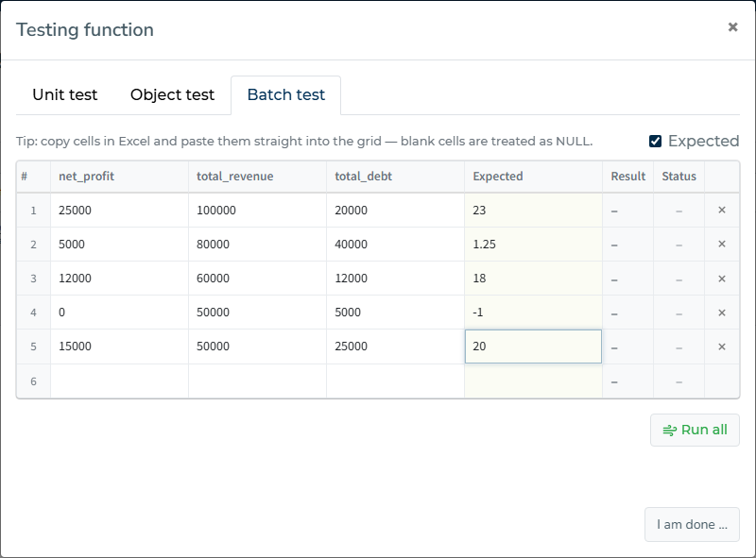Viewport: 756px width, 558px height.
Task: Select net_profit cell with 12000 in row 3
Action: [x=120, y=279]
